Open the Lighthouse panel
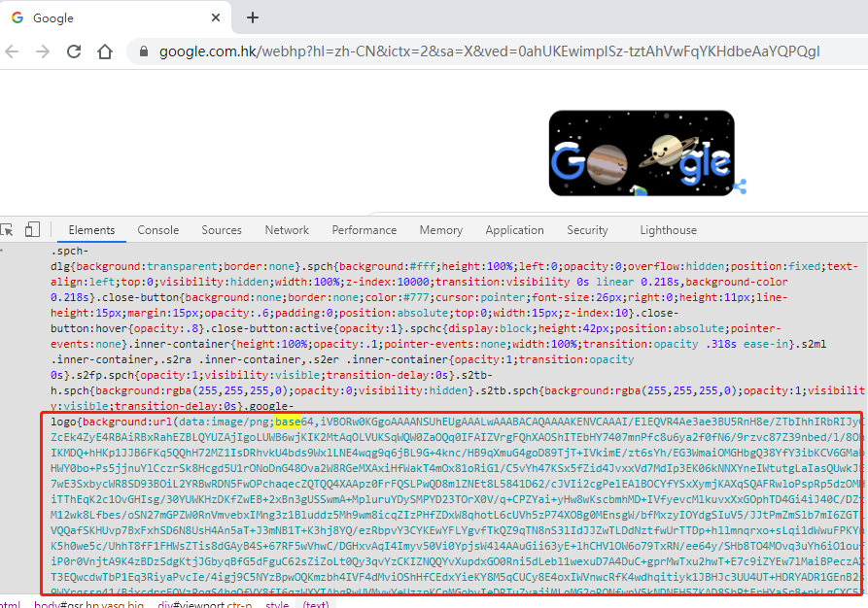This screenshot has height=608, width=868. point(668,230)
